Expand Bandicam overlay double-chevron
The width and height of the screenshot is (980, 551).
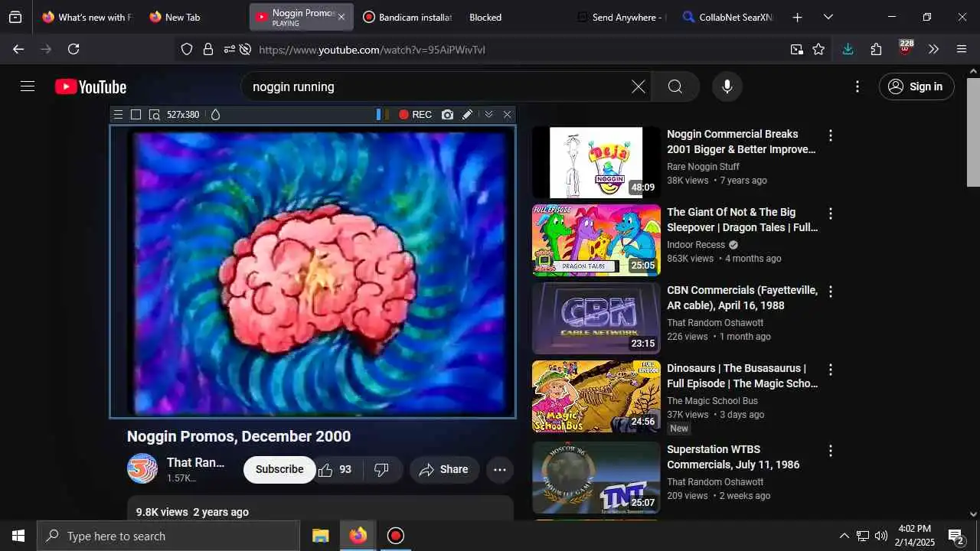click(488, 115)
